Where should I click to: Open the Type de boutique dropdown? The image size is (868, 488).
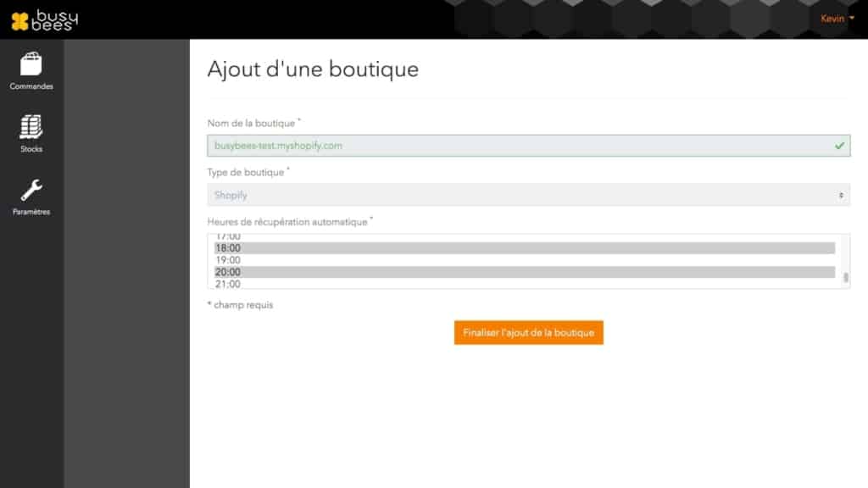529,195
